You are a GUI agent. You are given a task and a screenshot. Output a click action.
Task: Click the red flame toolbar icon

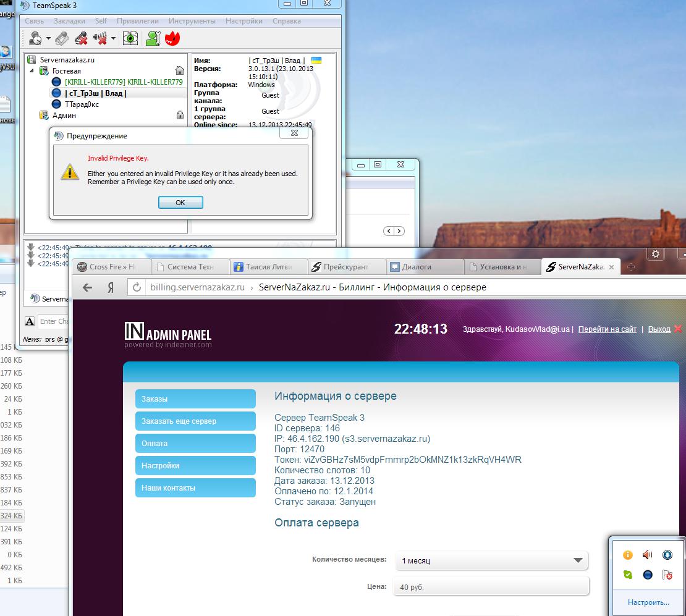pyautogui.click(x=172, y=38)
